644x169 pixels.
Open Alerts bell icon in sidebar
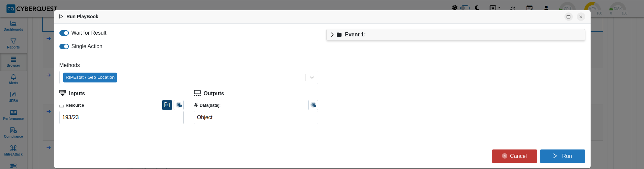click(13, 79)
